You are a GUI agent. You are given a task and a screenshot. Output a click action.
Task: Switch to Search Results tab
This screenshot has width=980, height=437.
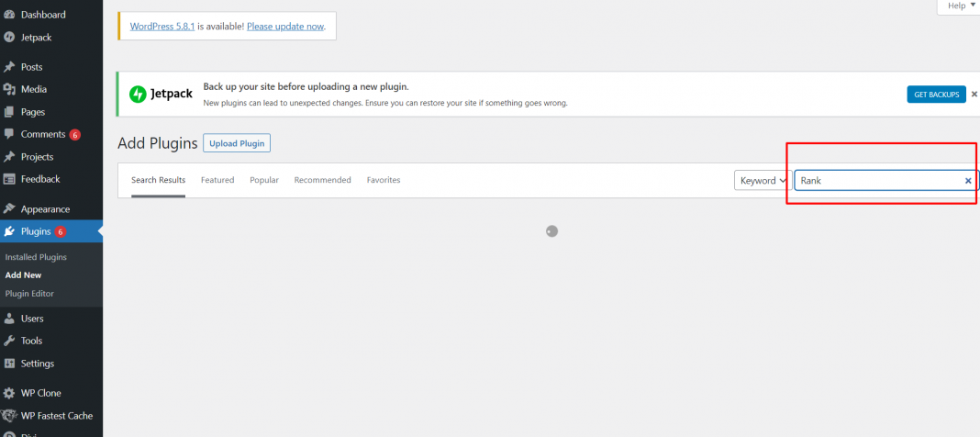click(x=158, y=180)
